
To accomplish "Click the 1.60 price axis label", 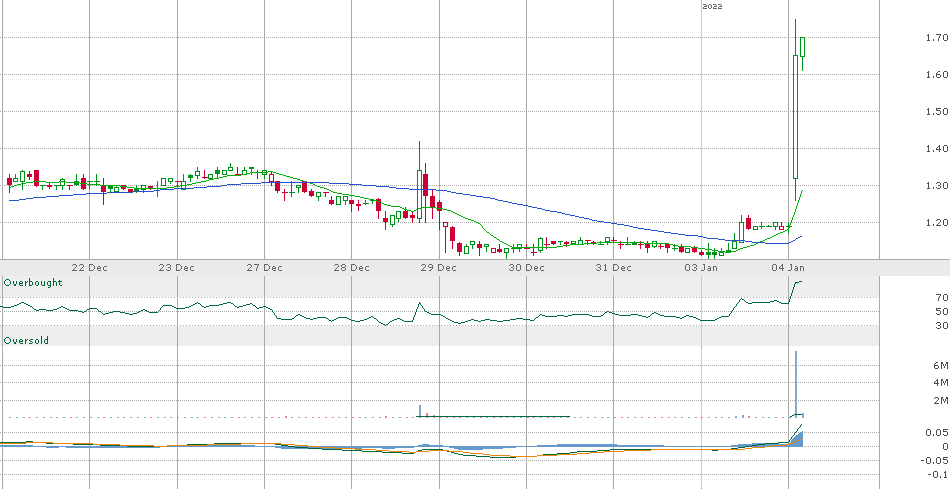I will tap(937, 75).
